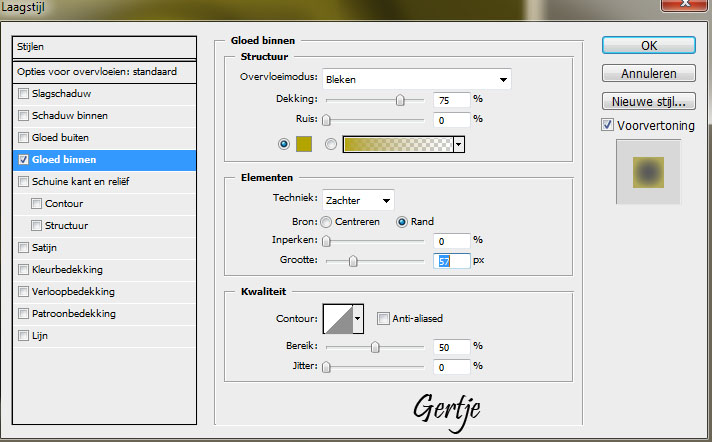Click the Jitter value field
The height and width of the screenshot is (442, 712).
coord(451,367)
